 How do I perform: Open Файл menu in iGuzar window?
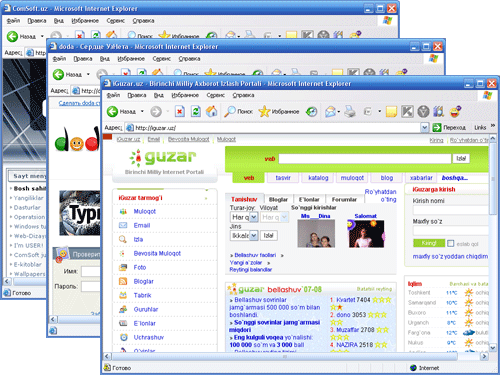(113, 95)
